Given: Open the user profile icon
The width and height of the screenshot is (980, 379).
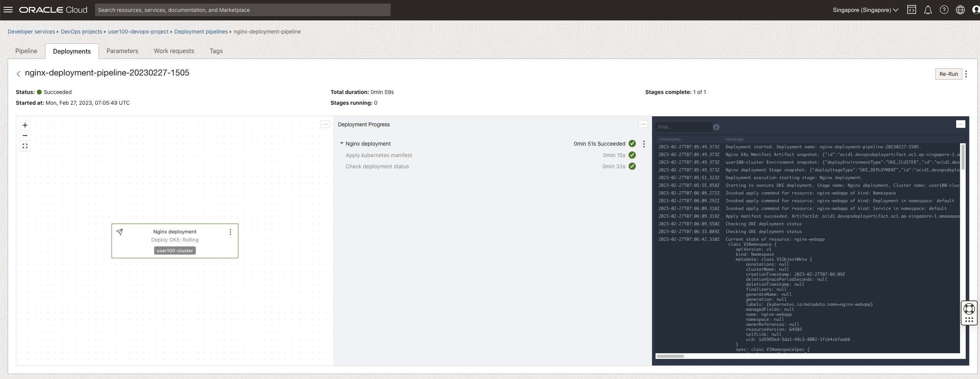Looking at the screenshot, I should click(x=976, y=10).
